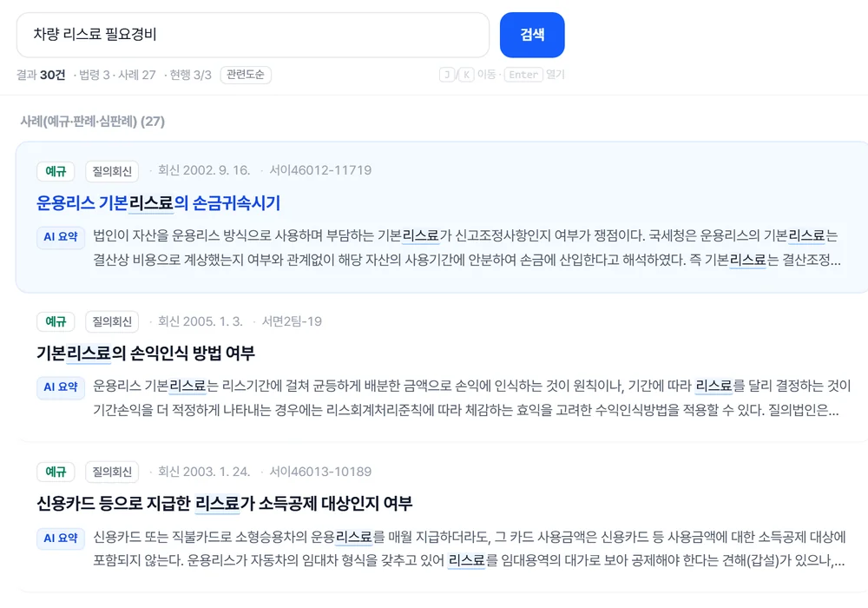
Task: Open 기본리스료의 손익인식 방법 여부 result
Action: (146, 354)
